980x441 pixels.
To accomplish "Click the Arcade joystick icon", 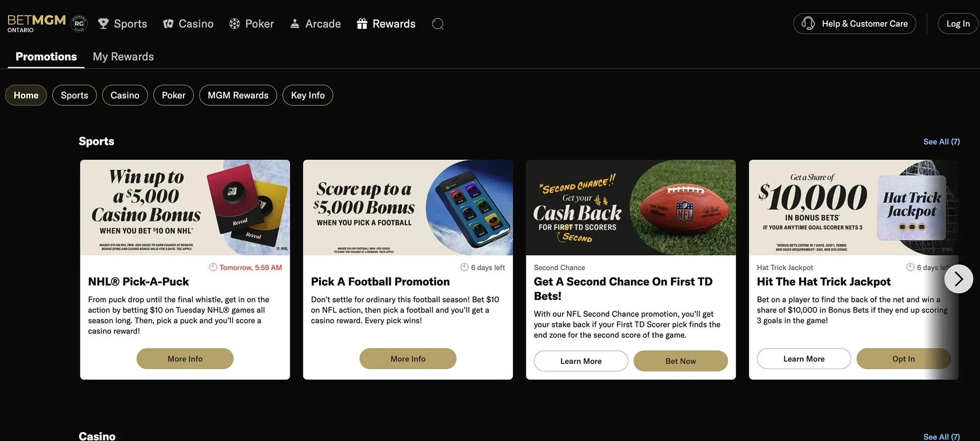I will tap(294, 23).
